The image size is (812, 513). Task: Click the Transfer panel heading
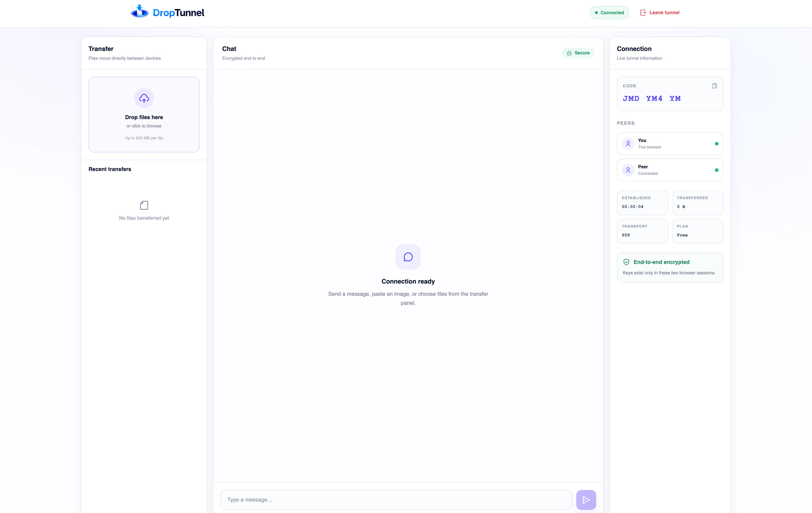pos(101,49)
